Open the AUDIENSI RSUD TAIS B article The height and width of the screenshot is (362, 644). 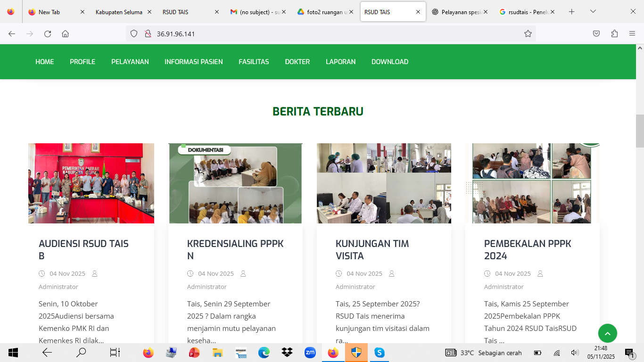pyautogui.click(x=83, y=250)
